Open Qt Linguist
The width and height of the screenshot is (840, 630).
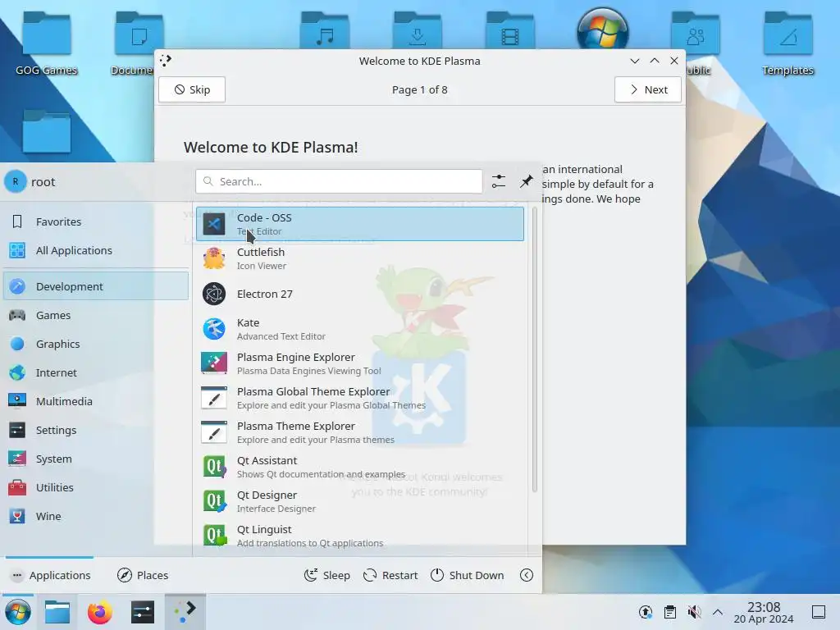[359, 535]
